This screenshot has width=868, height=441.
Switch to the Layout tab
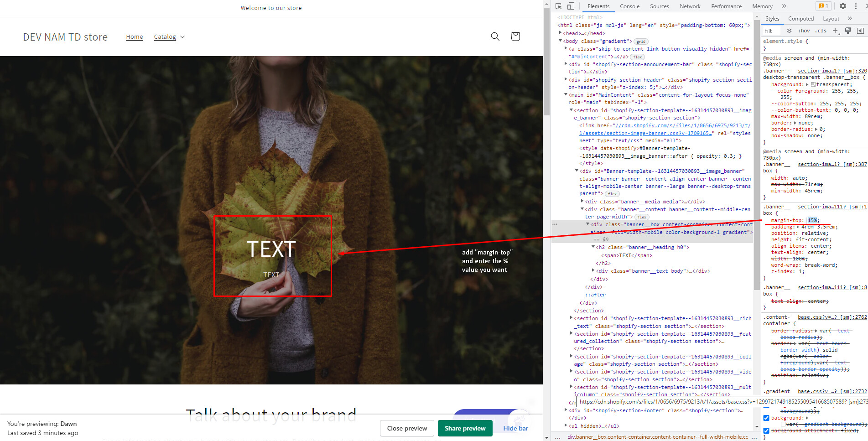tap(831, 19)
